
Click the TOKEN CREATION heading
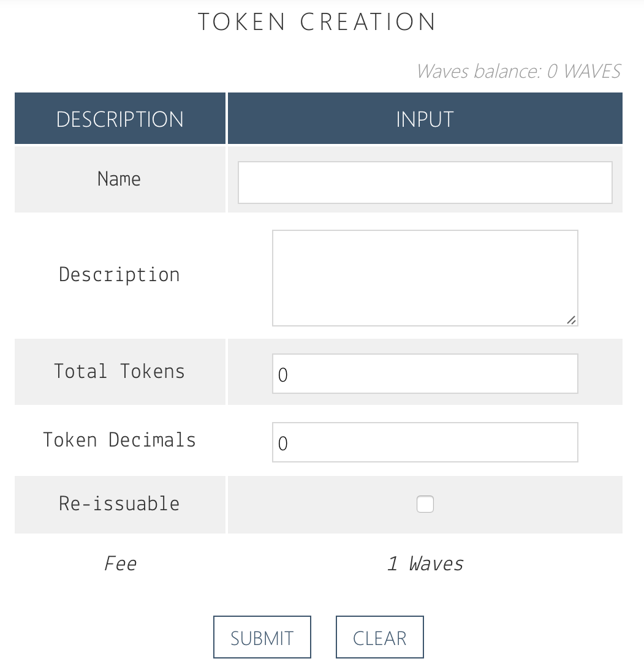(317, 23)
